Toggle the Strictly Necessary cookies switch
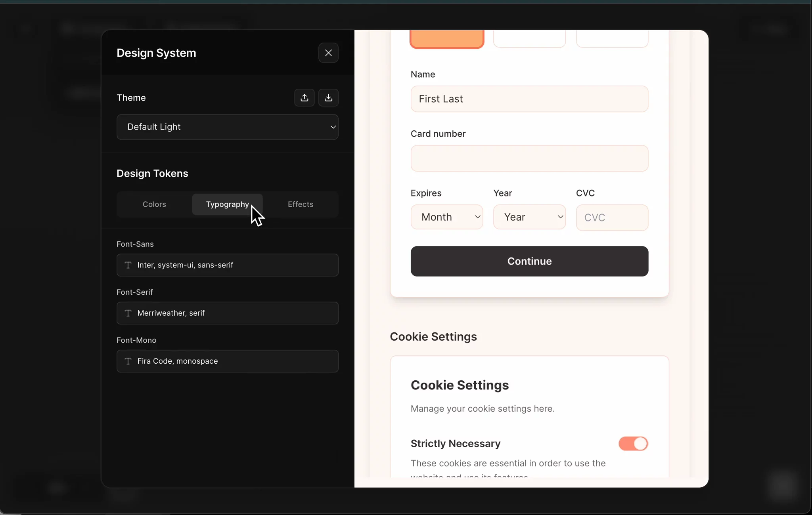 pyautogui.click(x=633, y=444)
